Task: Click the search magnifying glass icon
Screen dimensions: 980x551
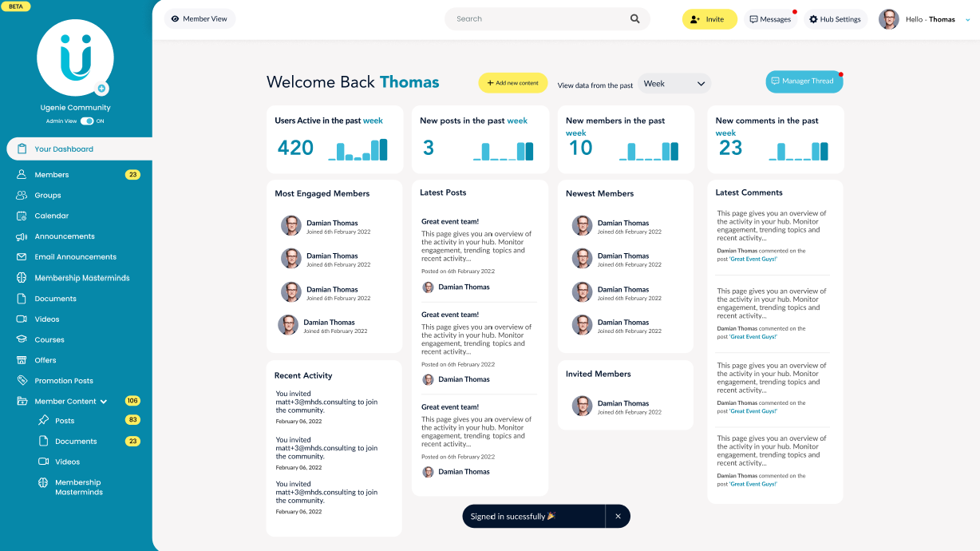Action: pyautogui.click(x=635, y=19)
